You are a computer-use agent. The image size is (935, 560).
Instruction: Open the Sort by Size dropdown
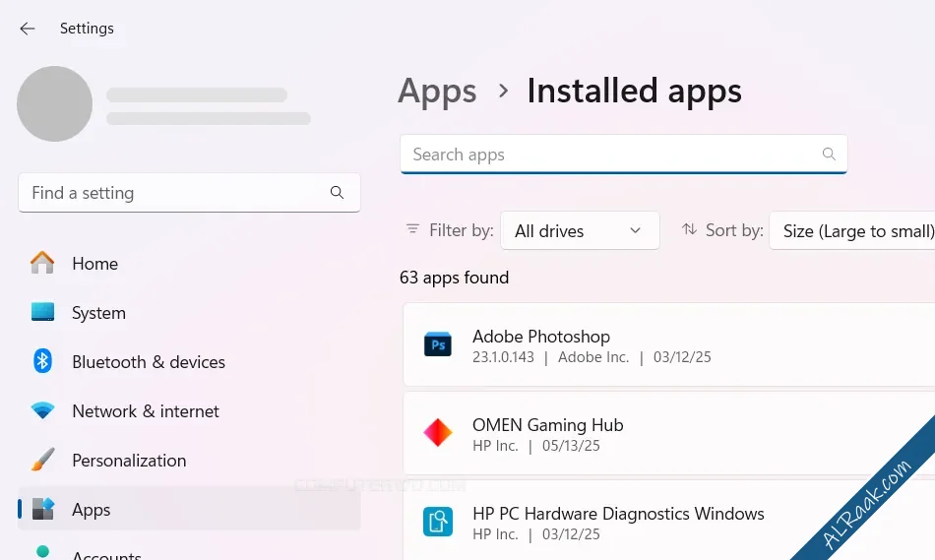[x=852, y=231]
